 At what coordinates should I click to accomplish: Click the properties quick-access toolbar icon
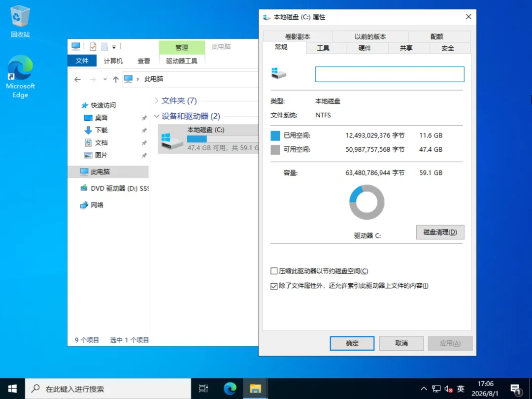click(93, 46)
